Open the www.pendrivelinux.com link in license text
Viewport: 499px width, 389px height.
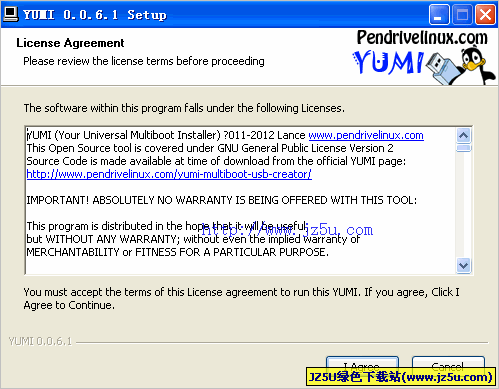tap(366, 135)
